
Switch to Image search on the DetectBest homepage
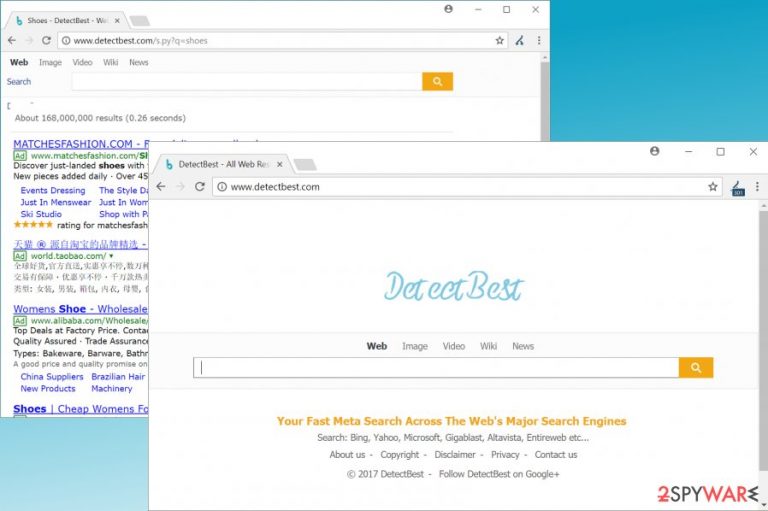pos(415,346)
